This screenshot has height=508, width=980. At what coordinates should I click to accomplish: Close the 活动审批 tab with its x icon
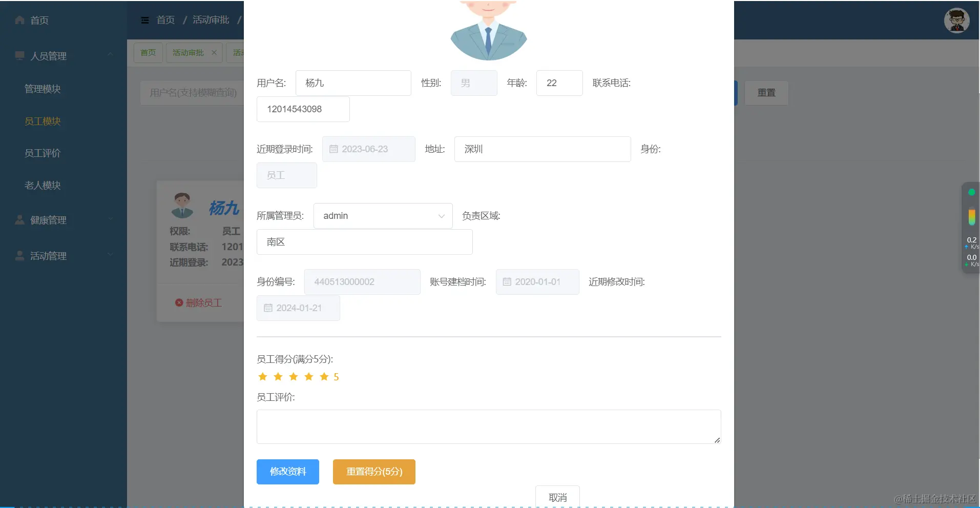click(214, 52)
